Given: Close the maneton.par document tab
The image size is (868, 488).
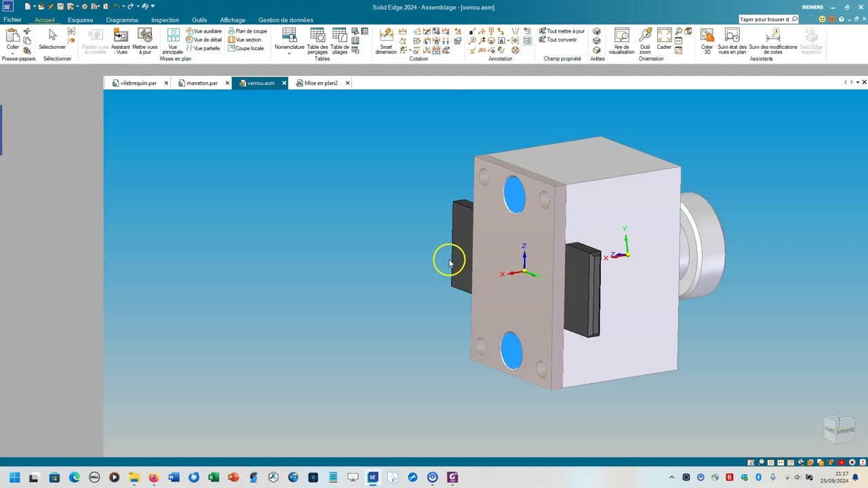Looking at the screenshot, I should pyautogui.click(x=227, y=83).
